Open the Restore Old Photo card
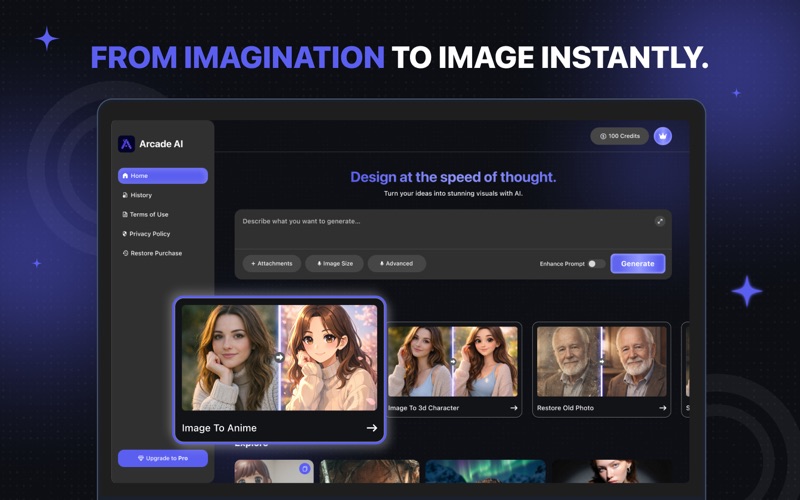Image resolution: width=800 pixels, height=500 pixels. 602,369
